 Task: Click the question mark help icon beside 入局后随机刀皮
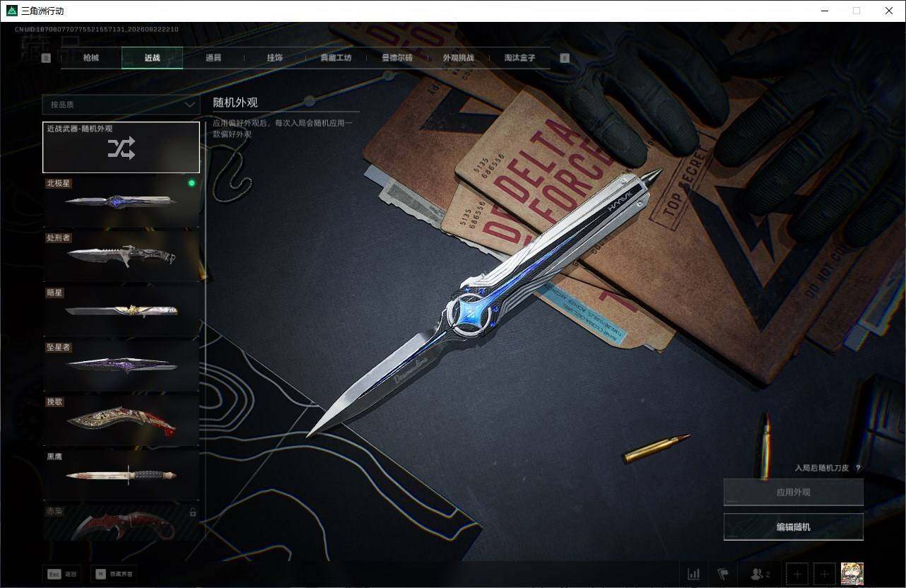coord(858,468)
